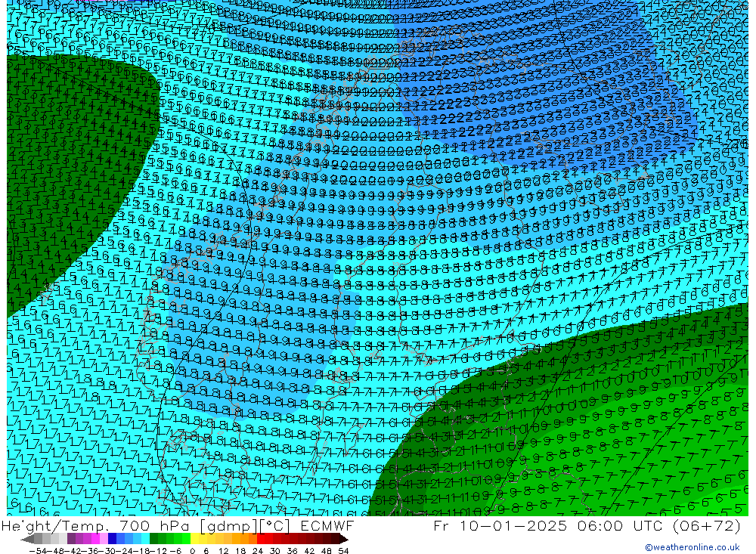Pick the dark green legend swatch near -12

(153, 539)
